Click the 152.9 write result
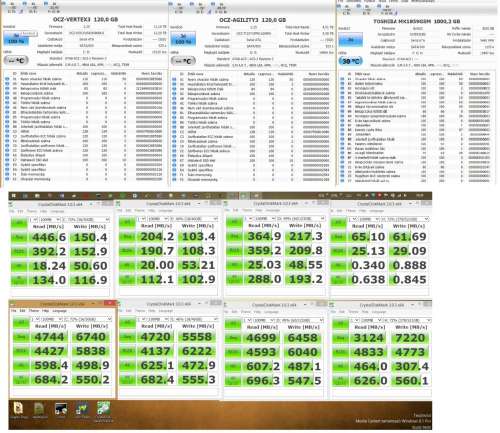500x433 pixels. click(90, 251)
